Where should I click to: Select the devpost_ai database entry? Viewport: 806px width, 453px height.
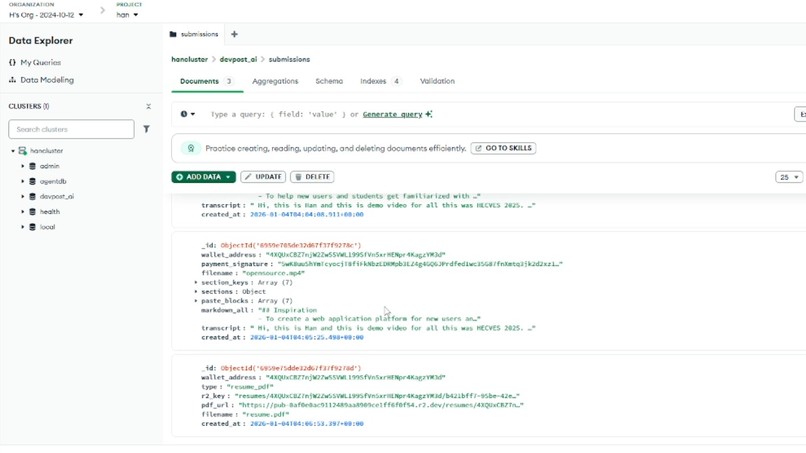[x=57, y=196]
